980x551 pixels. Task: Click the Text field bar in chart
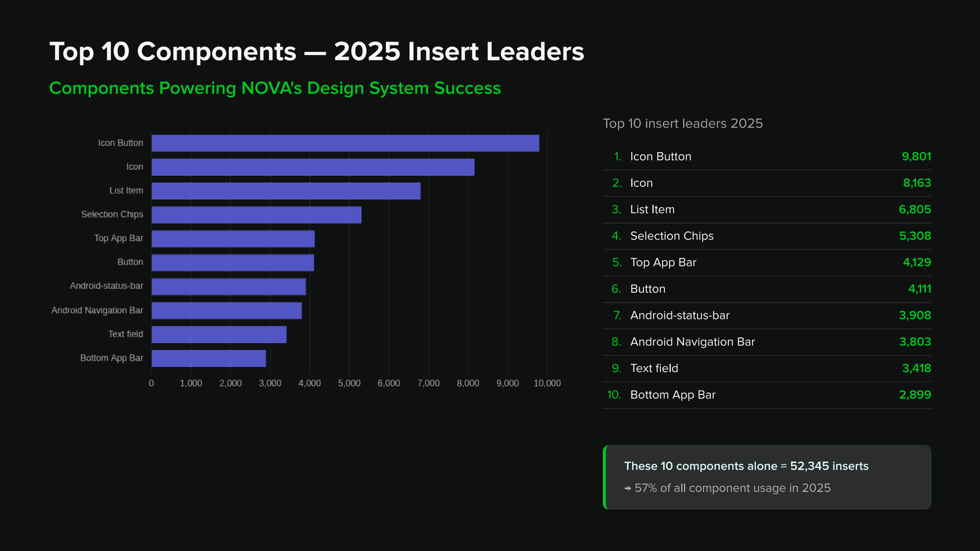(x=219, y=334)
